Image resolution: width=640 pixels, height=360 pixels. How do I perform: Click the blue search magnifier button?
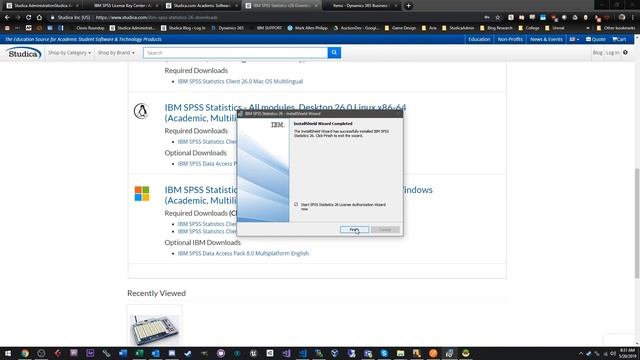(x=334, y=53)
